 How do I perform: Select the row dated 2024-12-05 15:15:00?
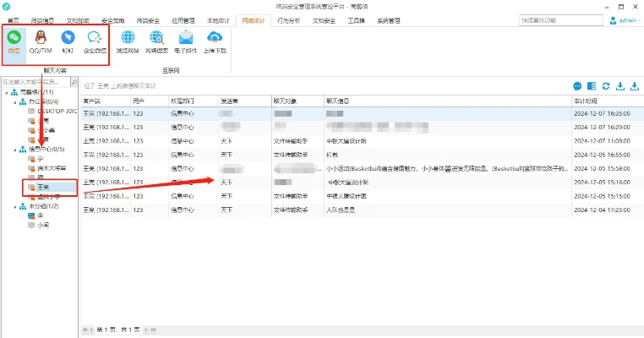point(362,196)
